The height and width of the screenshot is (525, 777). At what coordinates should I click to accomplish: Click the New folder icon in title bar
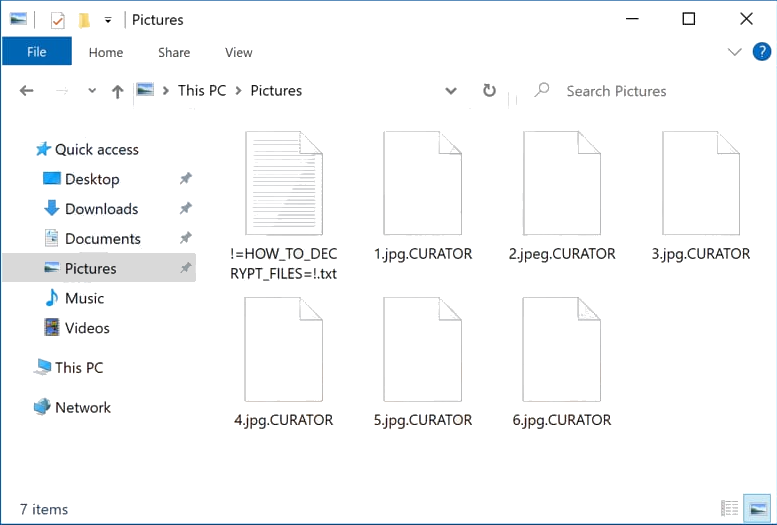(x=84, y=20)
